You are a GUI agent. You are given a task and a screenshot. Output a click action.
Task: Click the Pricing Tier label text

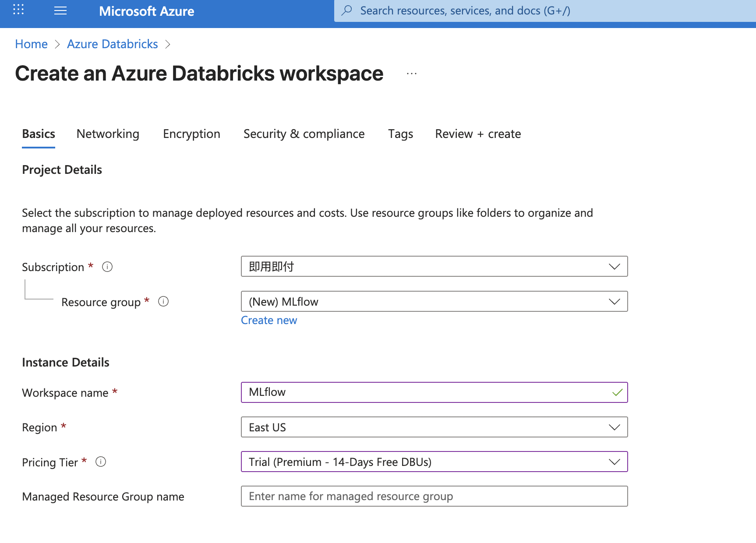pos(50,462)
